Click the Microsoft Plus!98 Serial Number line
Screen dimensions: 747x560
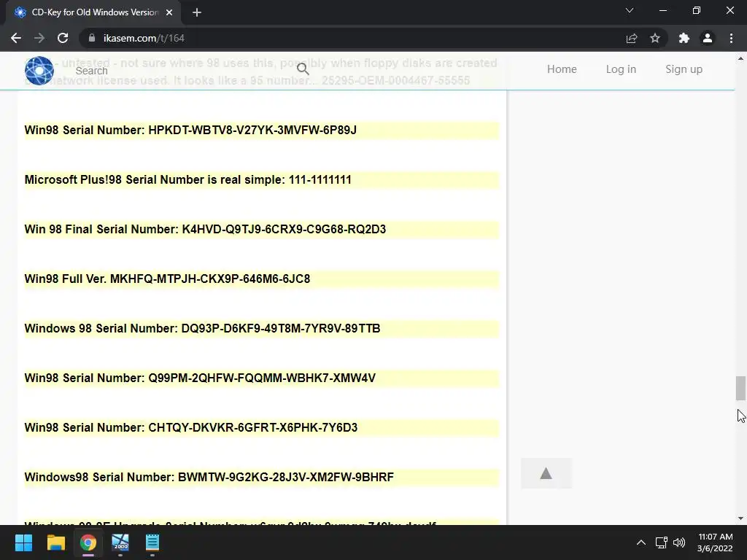click(x=262, y=180)
